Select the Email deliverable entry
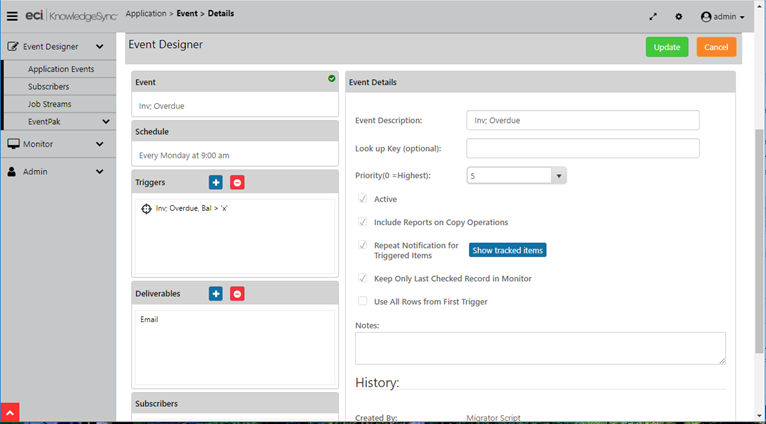This screenshot has width=766, height=424. 149,319
